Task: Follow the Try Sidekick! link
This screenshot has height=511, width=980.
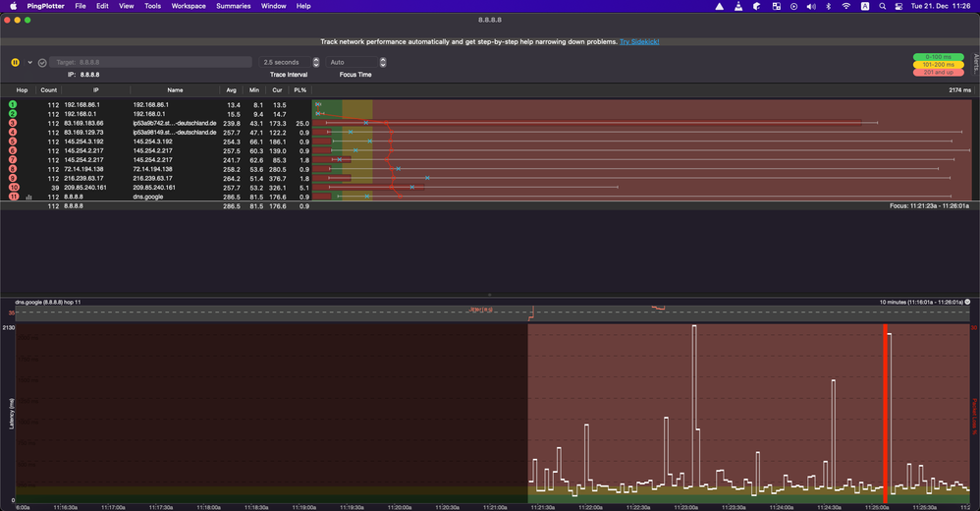Action: 639,42
